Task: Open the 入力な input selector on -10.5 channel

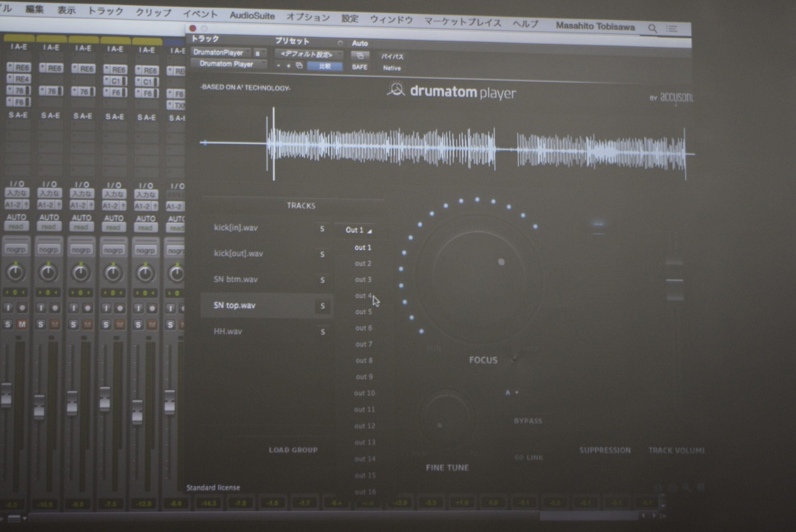Action: click(x=49, y=193)
